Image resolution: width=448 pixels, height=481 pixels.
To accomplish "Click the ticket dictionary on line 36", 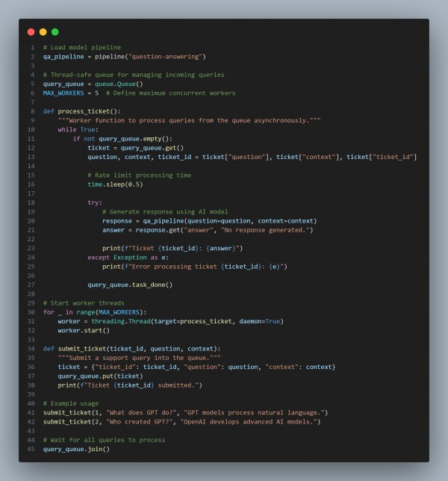I will (214, 367).
